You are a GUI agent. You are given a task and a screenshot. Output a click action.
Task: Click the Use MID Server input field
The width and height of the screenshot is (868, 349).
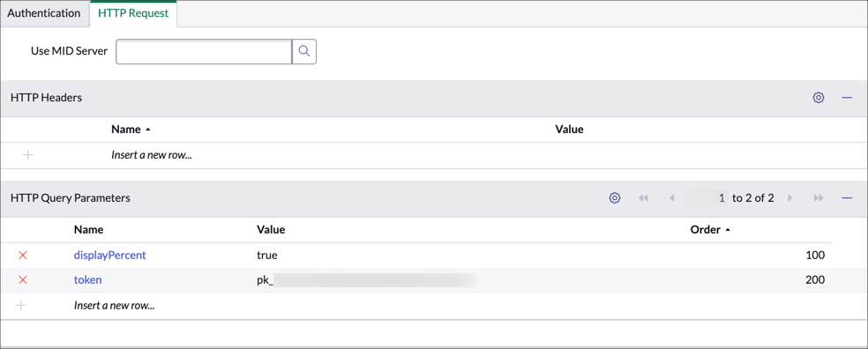tap(204, 51)
